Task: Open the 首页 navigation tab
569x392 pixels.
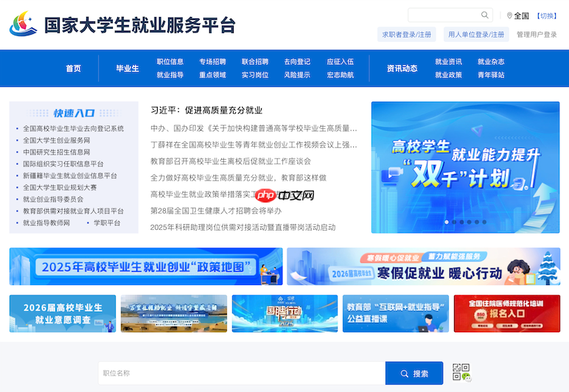Action: point(73,69)
